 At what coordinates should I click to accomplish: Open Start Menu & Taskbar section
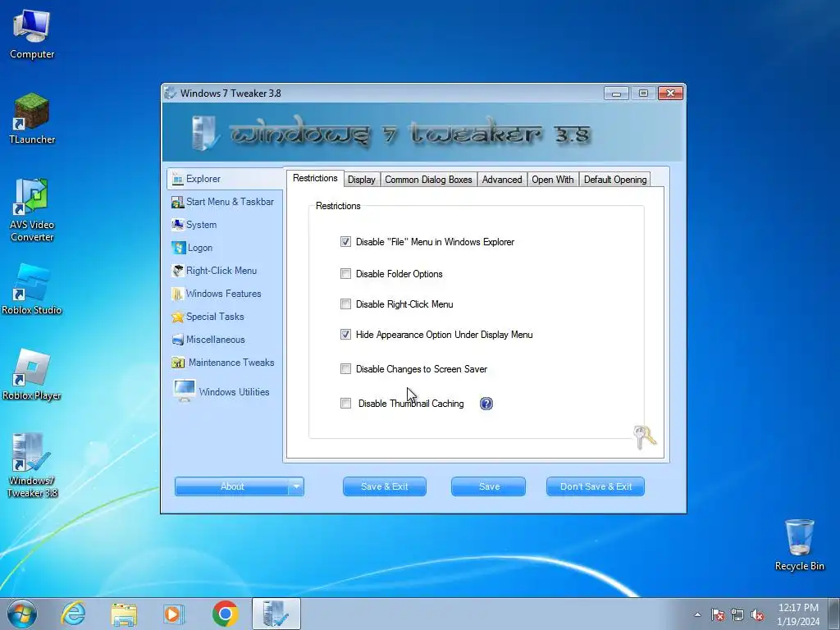coord(223,202)
